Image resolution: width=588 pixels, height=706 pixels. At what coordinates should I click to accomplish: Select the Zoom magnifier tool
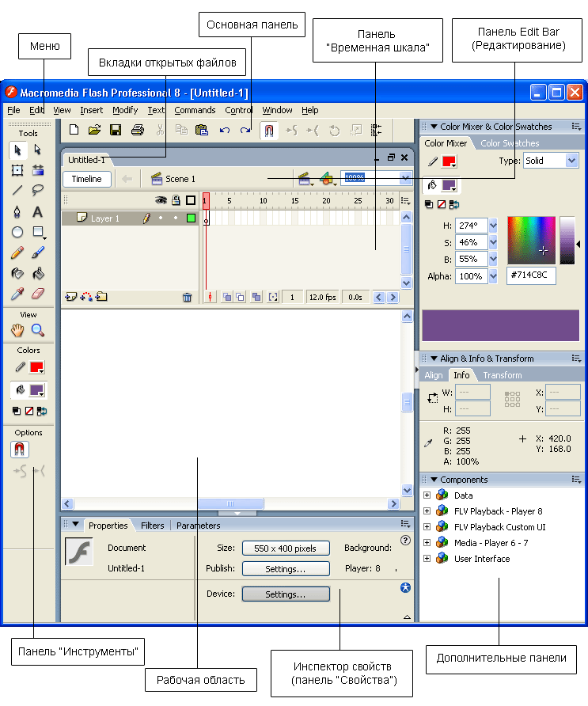tap(38, 331)
